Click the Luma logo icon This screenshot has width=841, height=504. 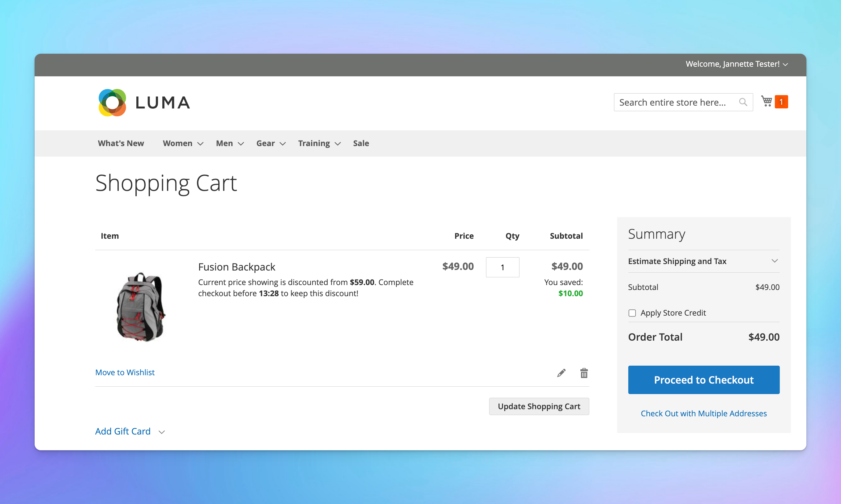click(x=112, y=101)
